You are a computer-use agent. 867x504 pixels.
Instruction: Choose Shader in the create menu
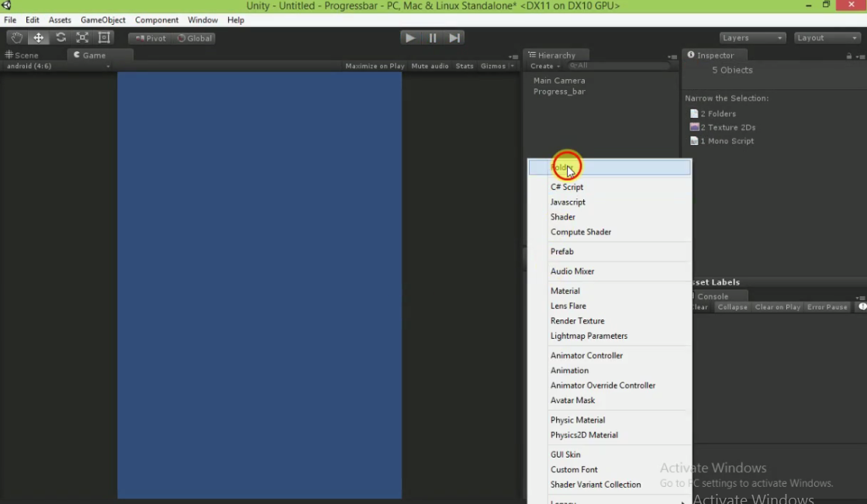[610, 217]
